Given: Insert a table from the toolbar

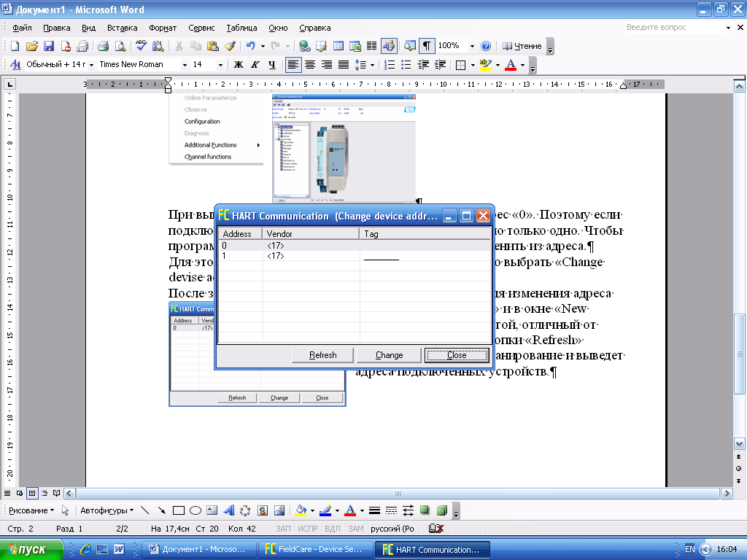Looking at the screenshot, I should pyautogui.click(x=338, y=46).
